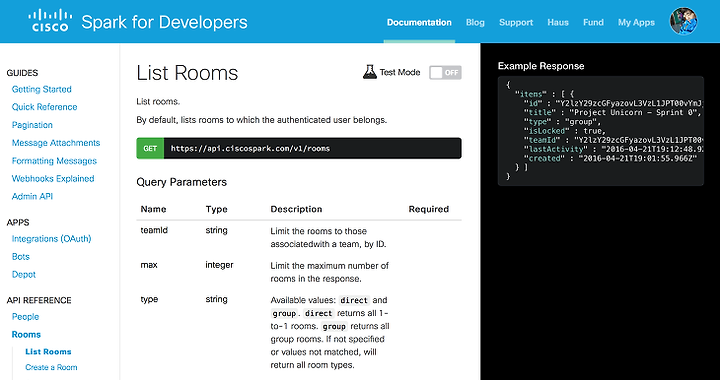The width and height of the screenshot is (720, 380).
Task: Open the Getting Started guide
Action: tap(42, 89)
